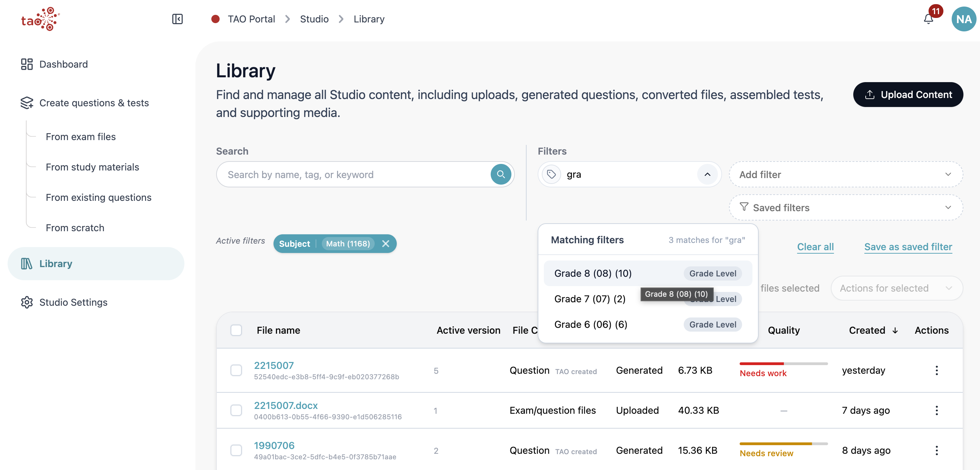Click the Needs work quality bar
The width and height of the screenshot is (980, 470).
click(x=783, y=364)
